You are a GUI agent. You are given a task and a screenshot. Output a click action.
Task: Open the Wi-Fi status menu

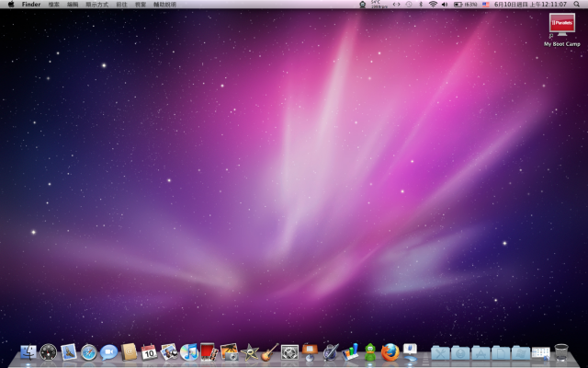point(433,4)
